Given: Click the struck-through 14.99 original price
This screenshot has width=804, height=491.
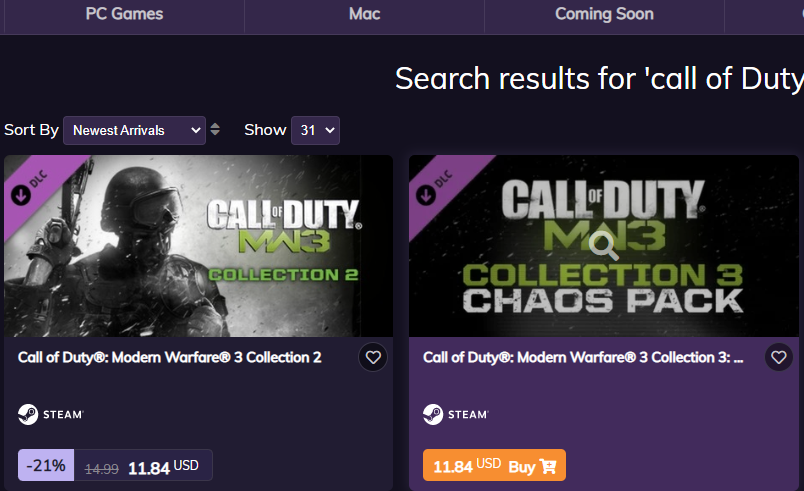Looking at the screenshot, I should pyautogui.click(x=102, y=468).
